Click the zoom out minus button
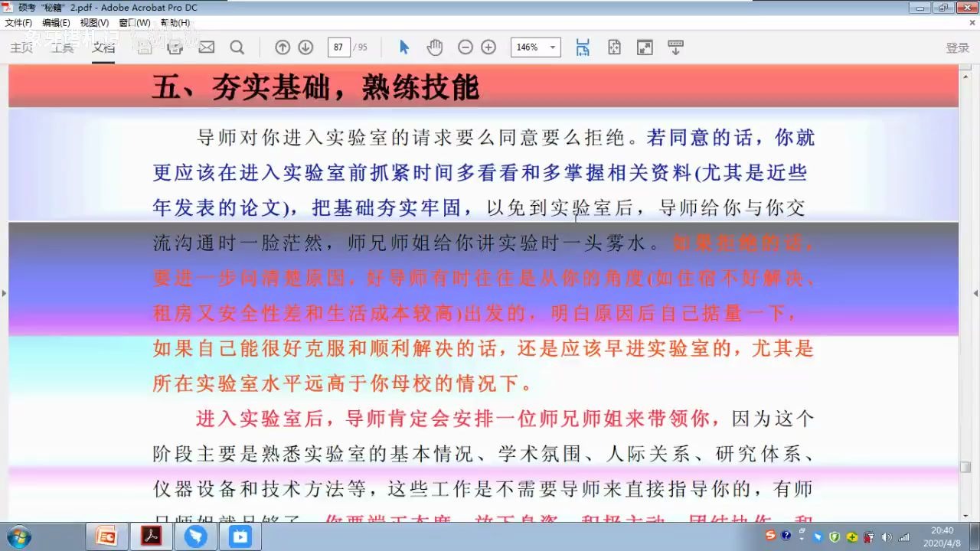 click(465, 47)
